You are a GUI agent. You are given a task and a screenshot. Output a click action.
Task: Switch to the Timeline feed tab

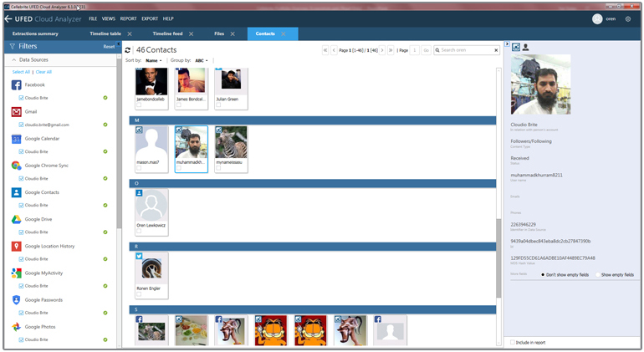coord(166,33)
